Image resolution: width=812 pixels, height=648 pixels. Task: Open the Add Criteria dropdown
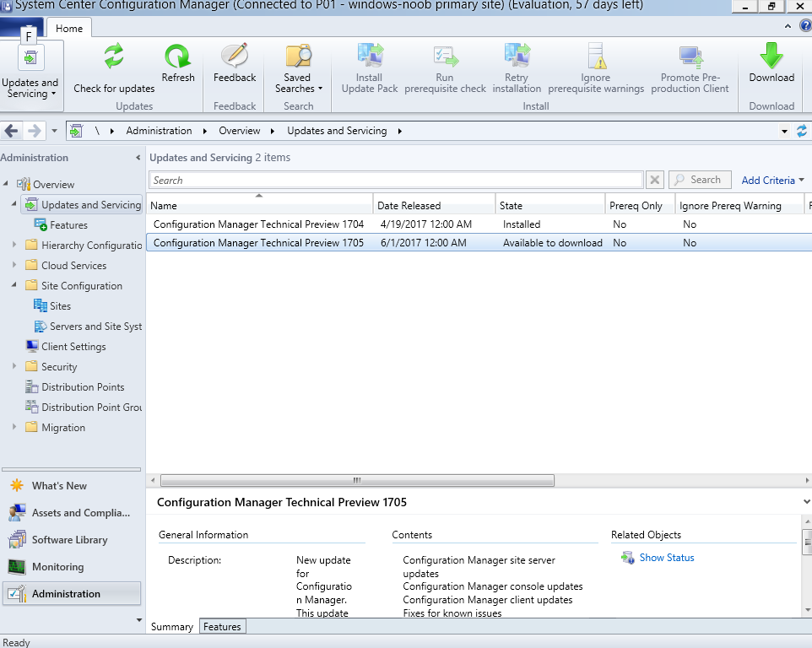772,180
